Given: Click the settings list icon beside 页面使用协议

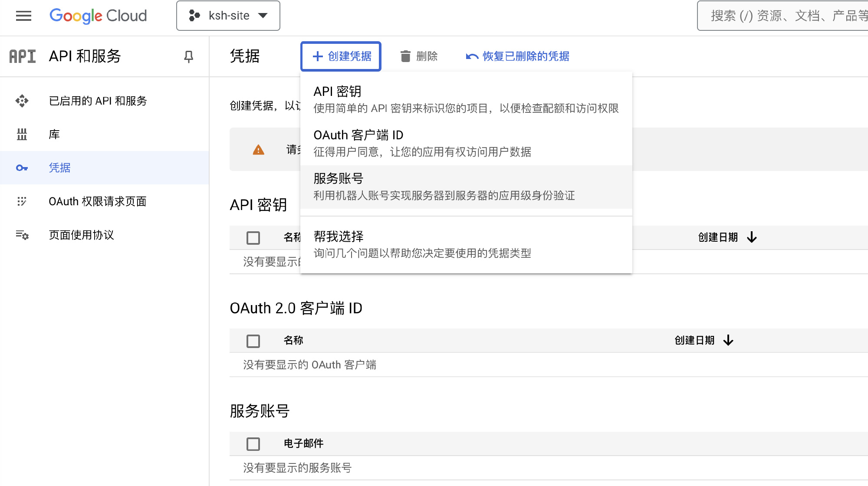Looking at the screenshot, I should pos(22,235).
